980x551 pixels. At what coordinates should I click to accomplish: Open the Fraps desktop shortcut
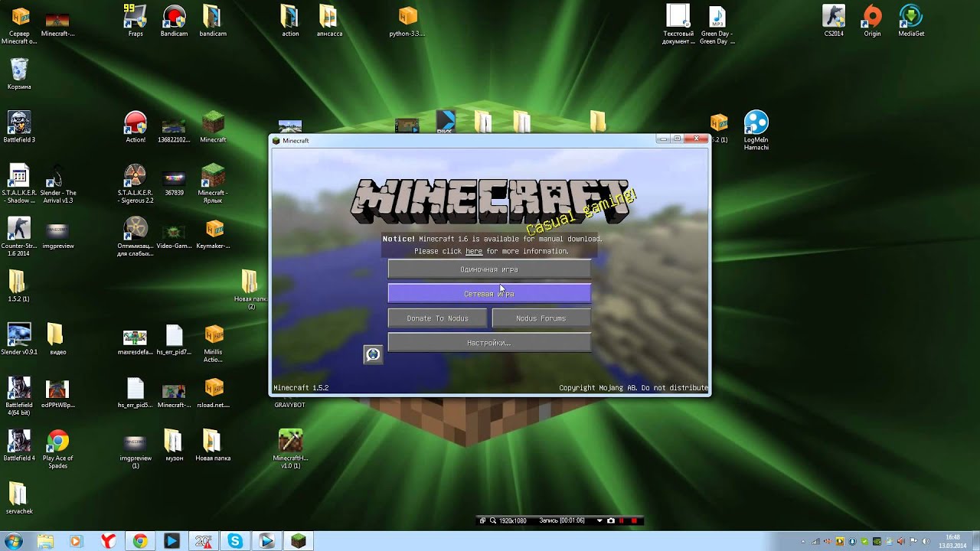(x=136, y=21)
